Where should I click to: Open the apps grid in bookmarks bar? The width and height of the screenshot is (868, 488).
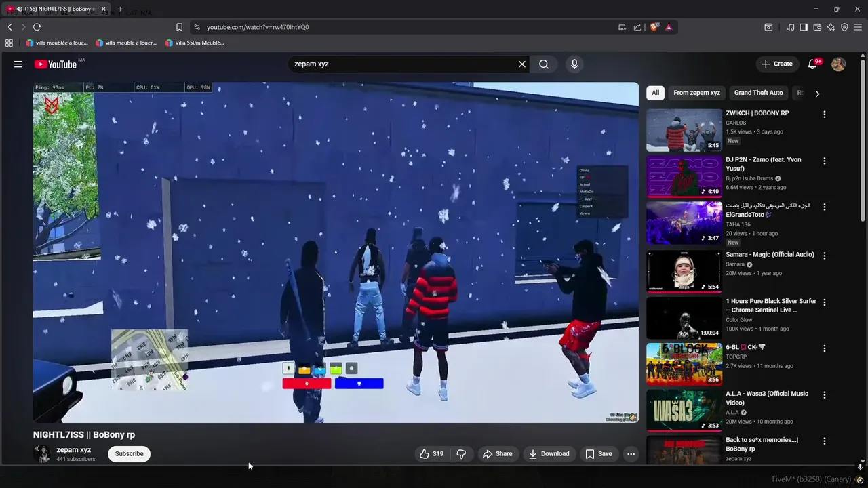(x=9, y=43)
